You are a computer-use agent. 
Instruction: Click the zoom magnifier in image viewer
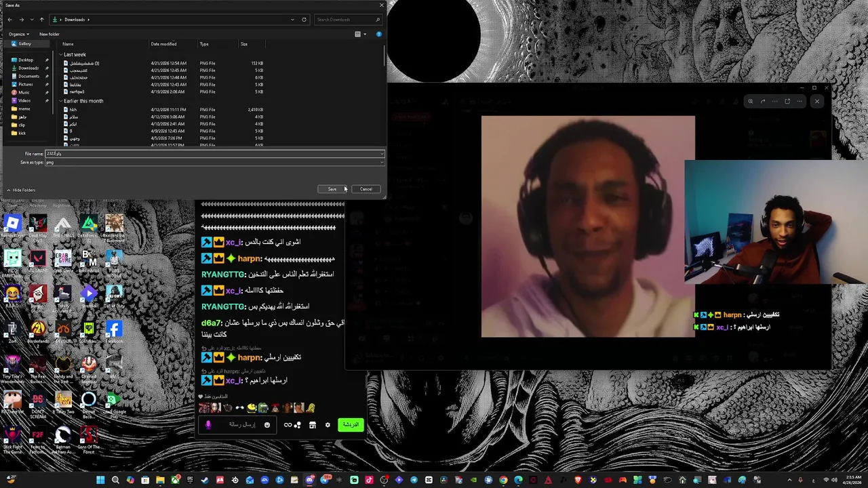(750, 101)
